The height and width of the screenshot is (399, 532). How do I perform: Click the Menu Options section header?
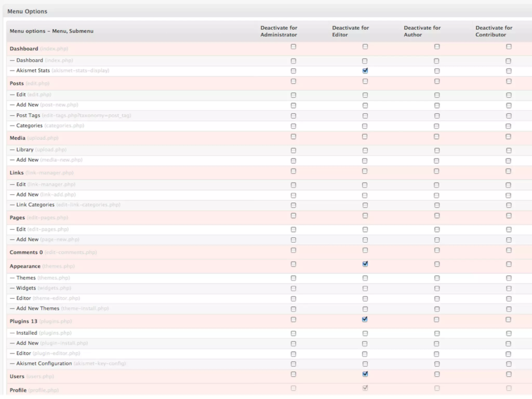[27, 11]
